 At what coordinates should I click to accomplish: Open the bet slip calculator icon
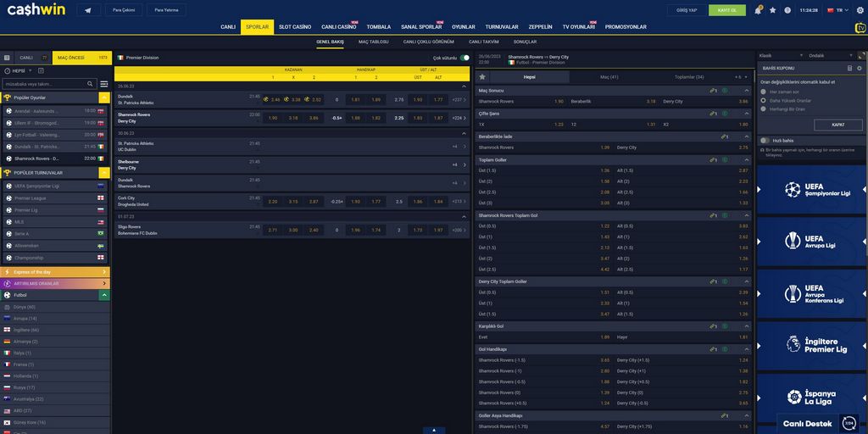coord(849,68)
